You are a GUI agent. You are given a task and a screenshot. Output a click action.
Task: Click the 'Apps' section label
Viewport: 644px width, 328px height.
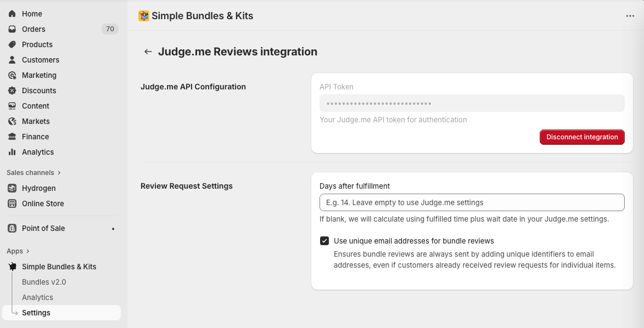[15, 251]
